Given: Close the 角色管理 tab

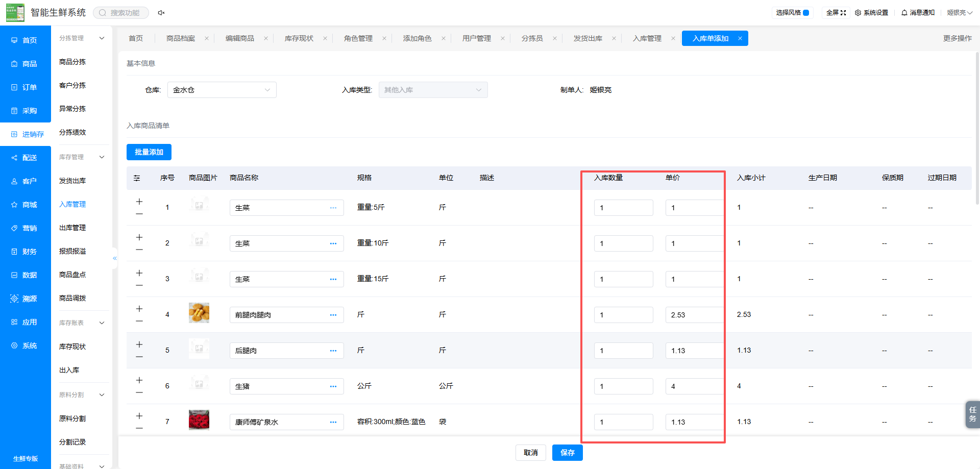Looking at the screenshot, I should 384,38.
